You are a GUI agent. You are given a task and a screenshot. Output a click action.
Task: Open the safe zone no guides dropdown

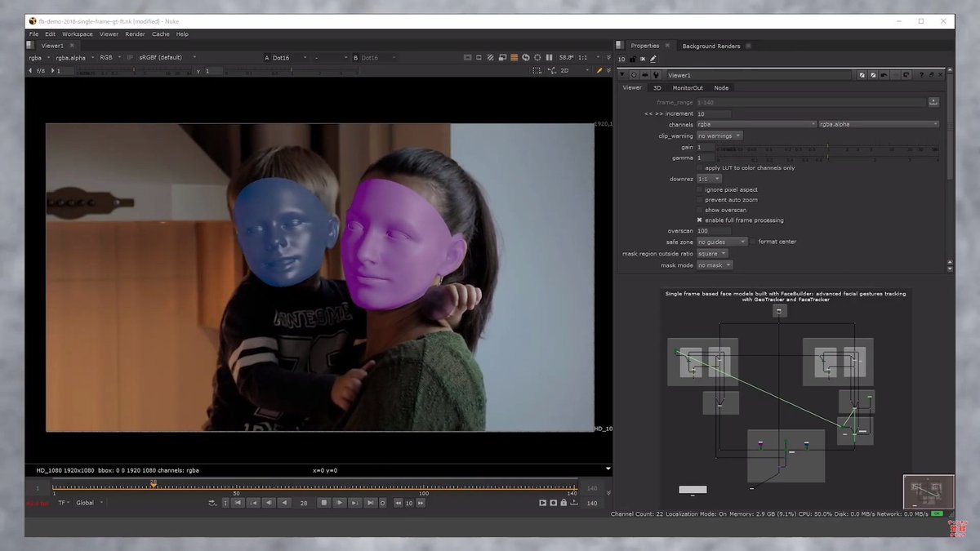pyautogui.click(x=722, y=242)
